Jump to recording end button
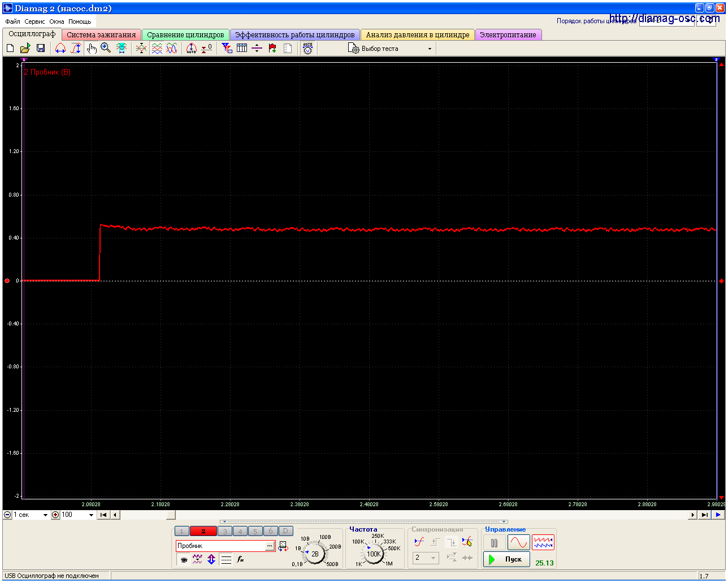This screenshot has height=583, width=728. pyautogui.click(x=704, y=515)
